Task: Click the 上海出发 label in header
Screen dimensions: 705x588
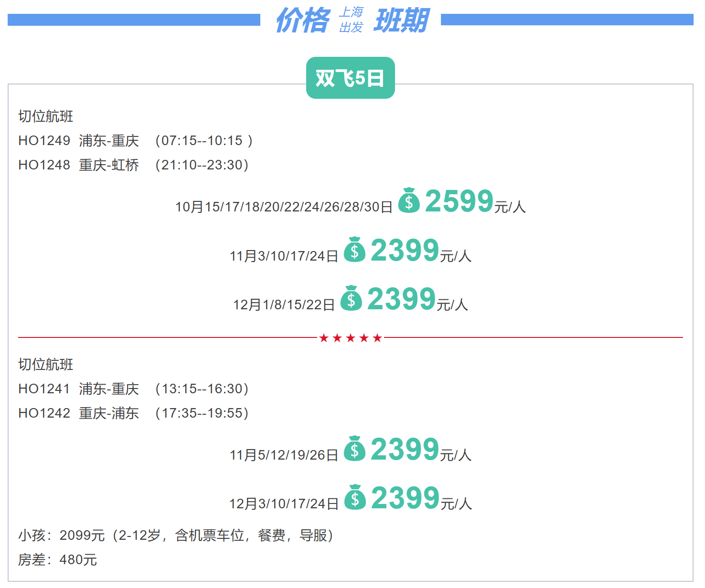Action: tap(351, 20)
